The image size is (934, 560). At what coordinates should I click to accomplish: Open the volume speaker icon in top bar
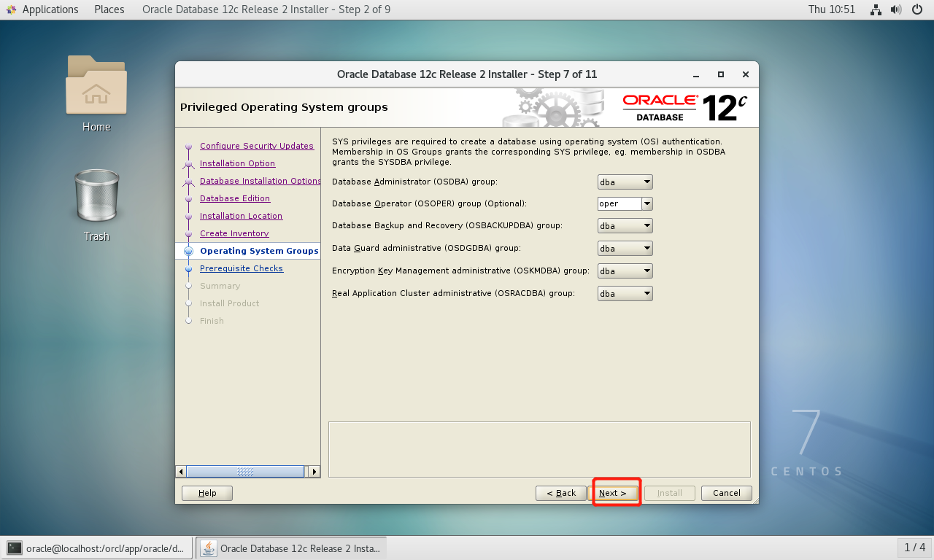coord(895,9)
